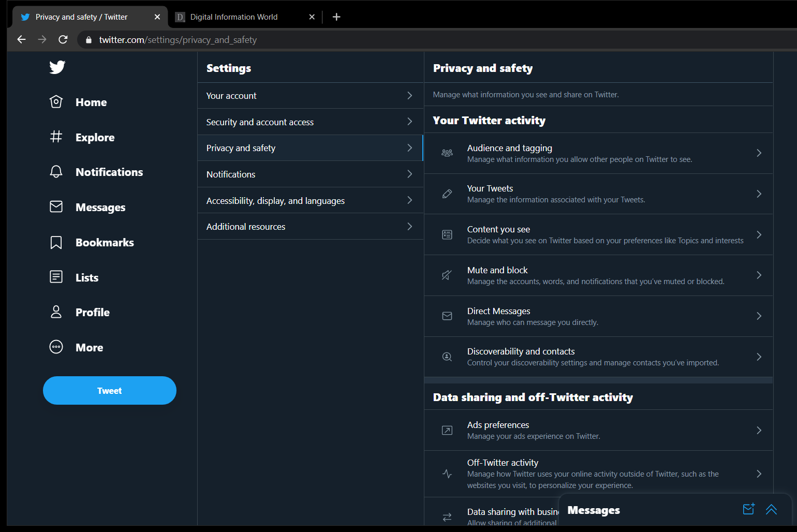The height and width of the screenshot is (532, 797).
Task: Switch to the Digital Information World tab
Action: coord(233,17)
